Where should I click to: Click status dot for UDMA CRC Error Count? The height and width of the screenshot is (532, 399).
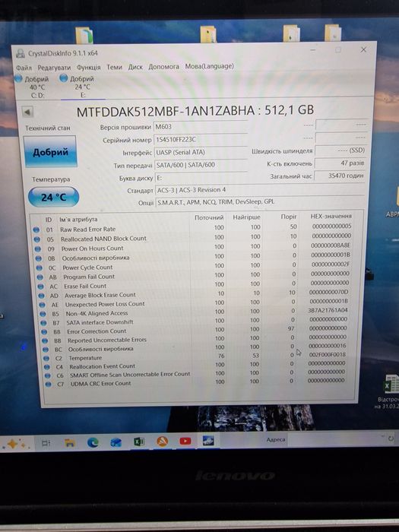click(x=48, y=384)
